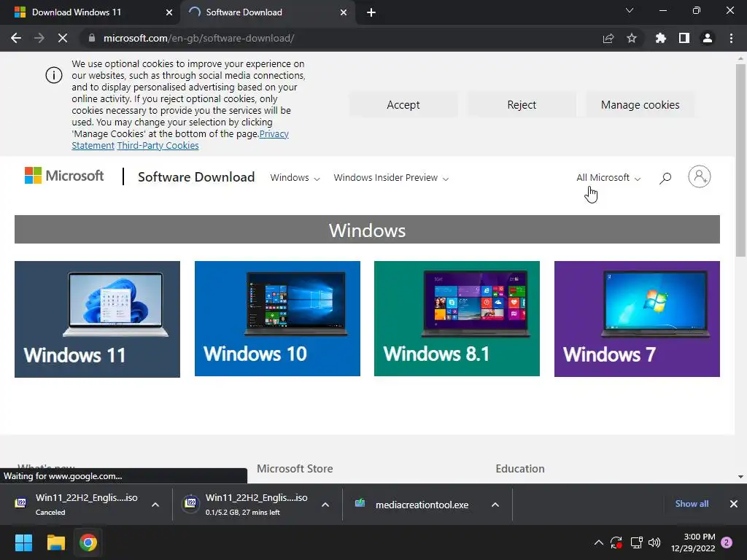This screenshot has height=560, width=747.
Task: Close the Download Windows 11 tab
Action: pyautogui.click(x=169, y=12)
